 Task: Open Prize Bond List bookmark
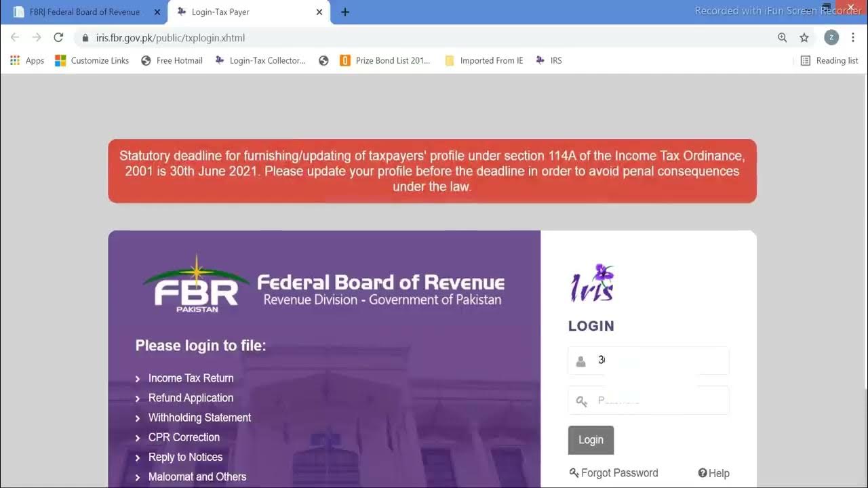coord(384,60)
